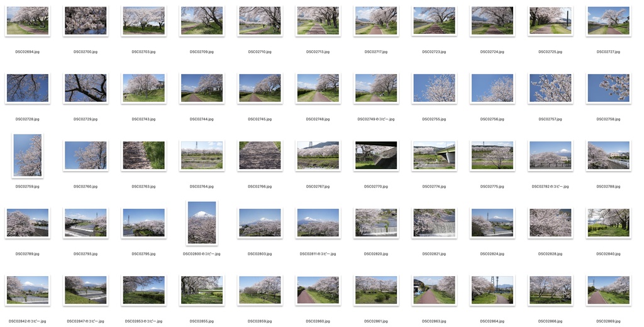
Task: Select the DSC02861.jpg thumbnail
Action: click(376, 290)
